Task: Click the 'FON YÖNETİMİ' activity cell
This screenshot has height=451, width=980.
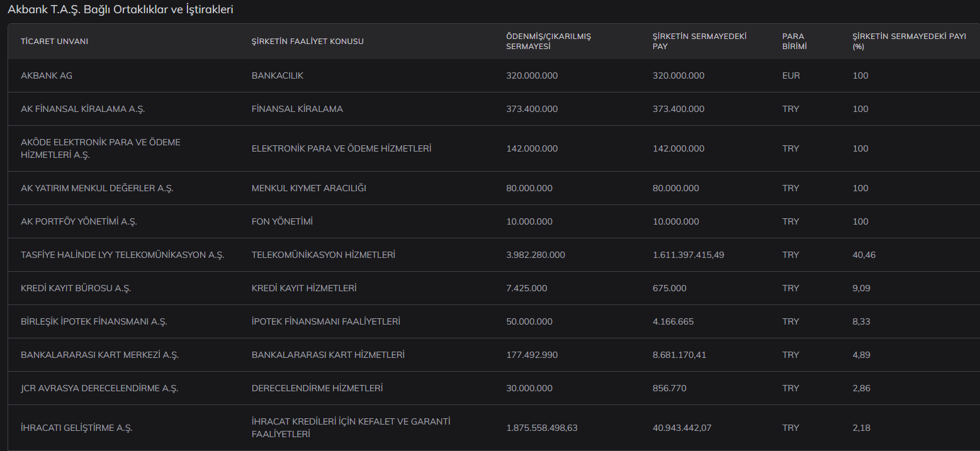Action: click(282, 221)
